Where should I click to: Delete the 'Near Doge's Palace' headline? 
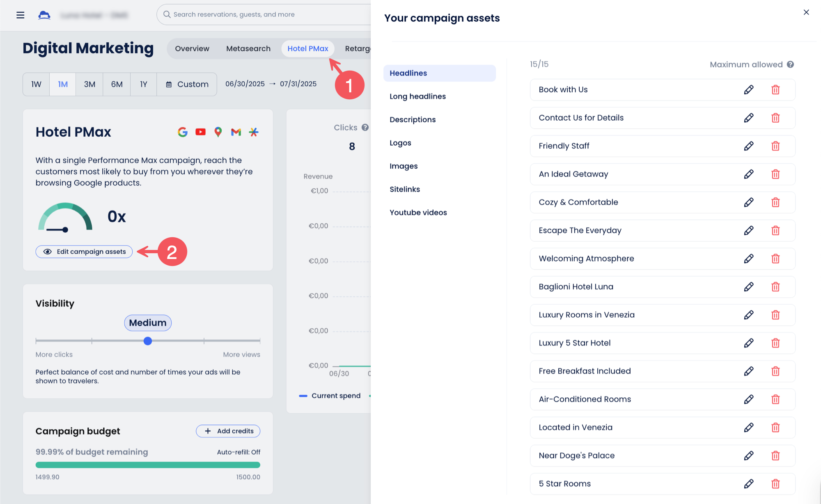point(775,456)
